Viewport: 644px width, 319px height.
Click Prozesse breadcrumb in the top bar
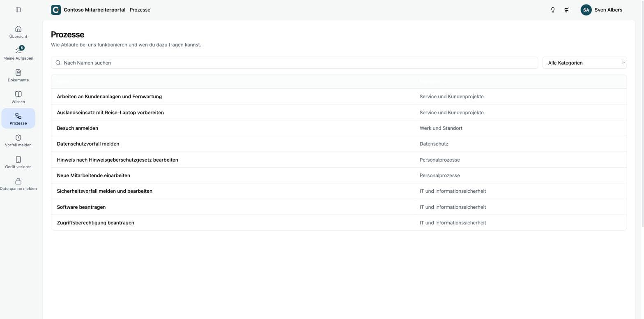[140, 10]
